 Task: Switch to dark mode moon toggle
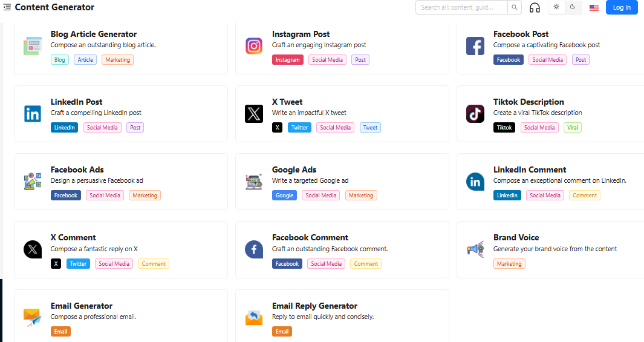click(573, 7)
